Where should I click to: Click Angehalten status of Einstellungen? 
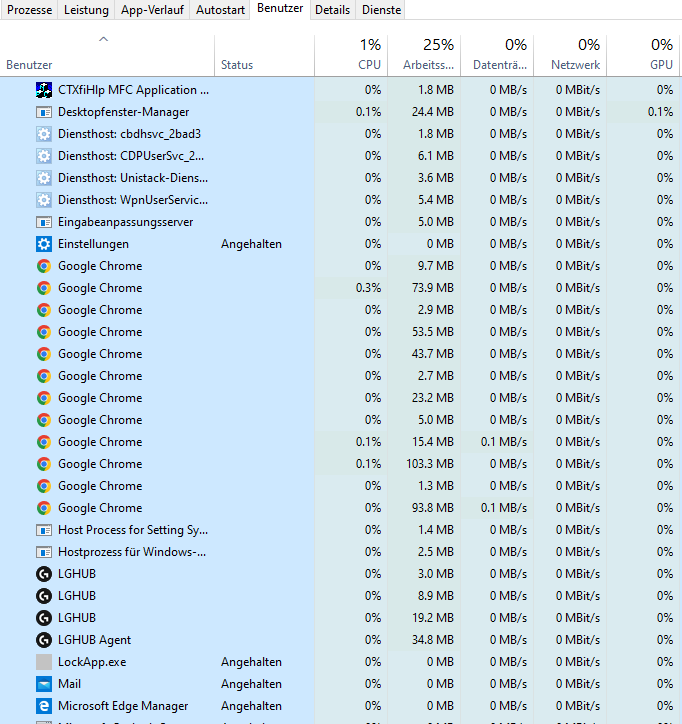click(251, 244)
